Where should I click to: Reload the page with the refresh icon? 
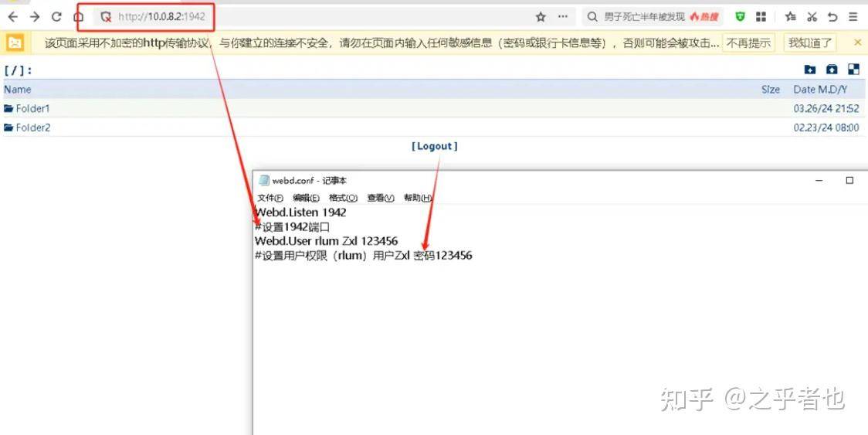click(x=56, y=17)
